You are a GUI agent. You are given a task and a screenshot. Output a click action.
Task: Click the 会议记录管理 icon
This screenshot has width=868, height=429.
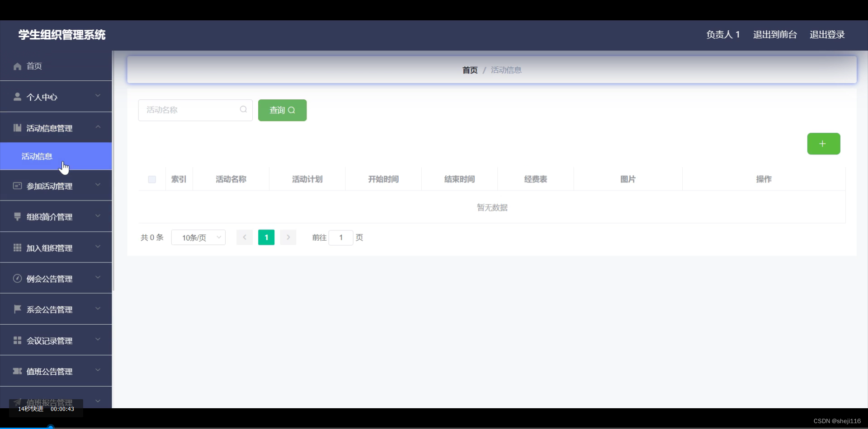pyautogui.click(x=17, y=340)
